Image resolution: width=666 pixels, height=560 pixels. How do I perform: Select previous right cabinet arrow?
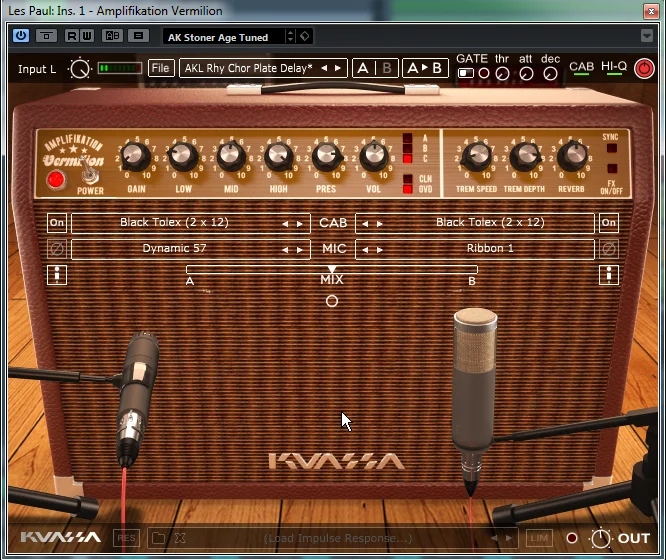(x=365, y=224)
